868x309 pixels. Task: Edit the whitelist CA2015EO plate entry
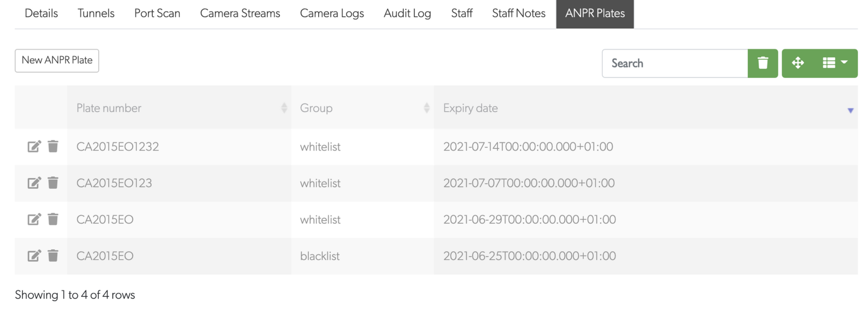[34, 219]
